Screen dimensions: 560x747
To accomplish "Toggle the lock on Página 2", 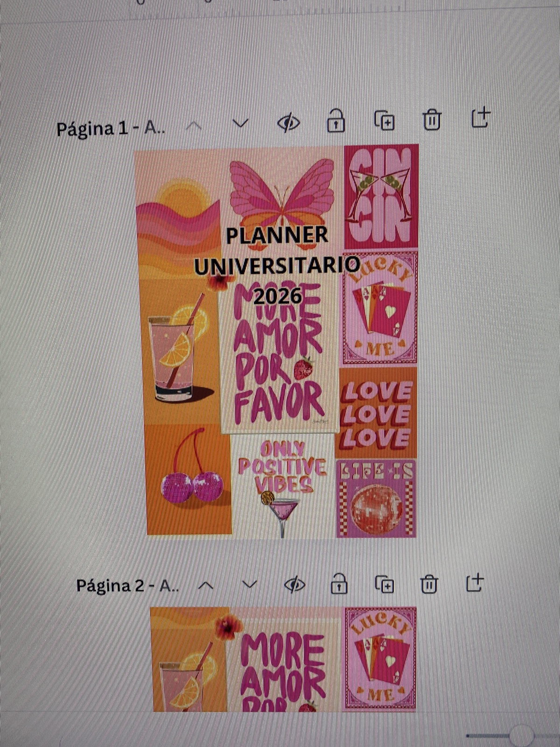I will (x=339, y=584).
